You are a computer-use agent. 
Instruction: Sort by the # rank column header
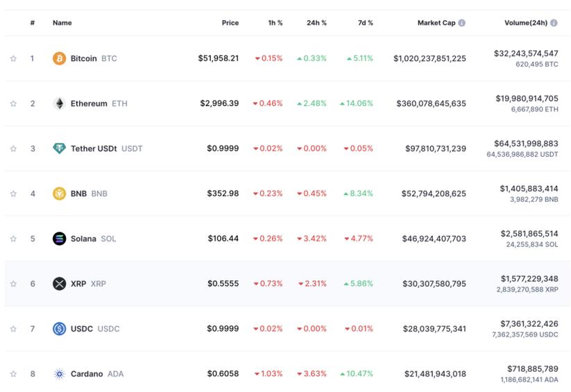point(32,23)
